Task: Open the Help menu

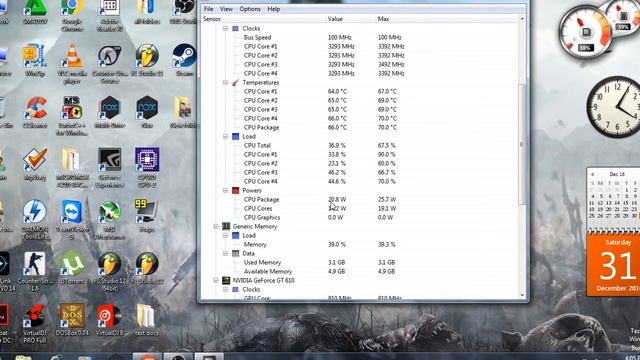Action: coord(273,9)
